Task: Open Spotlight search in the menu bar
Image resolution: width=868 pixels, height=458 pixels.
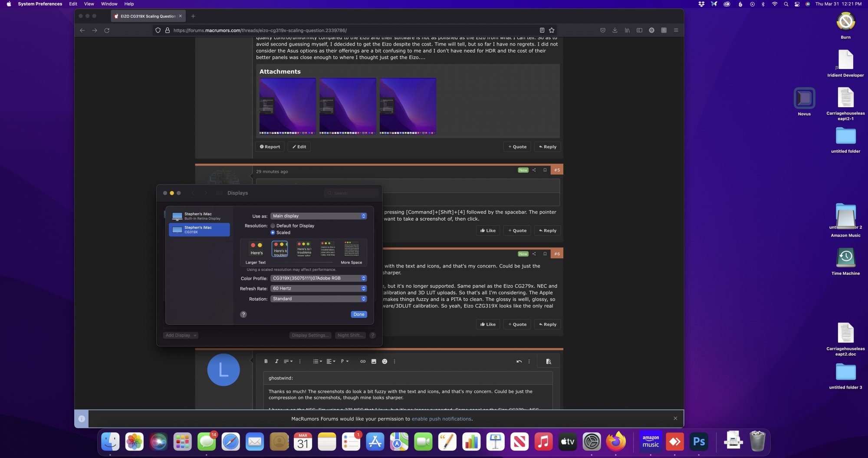Action: (x=786, y=4)
